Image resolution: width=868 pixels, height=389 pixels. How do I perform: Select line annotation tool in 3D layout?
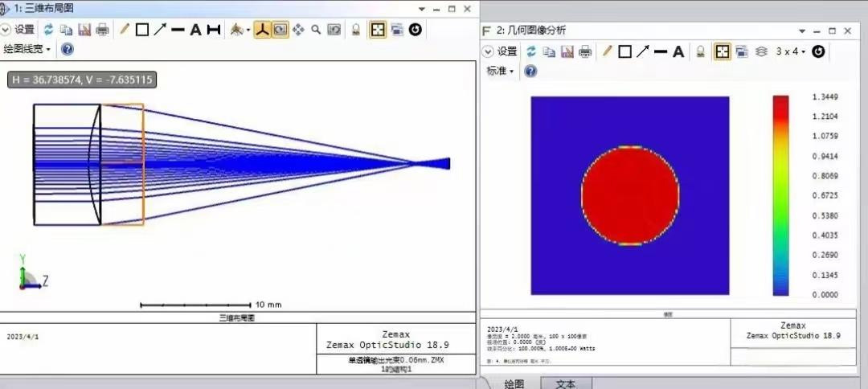(x=177, y=30)
